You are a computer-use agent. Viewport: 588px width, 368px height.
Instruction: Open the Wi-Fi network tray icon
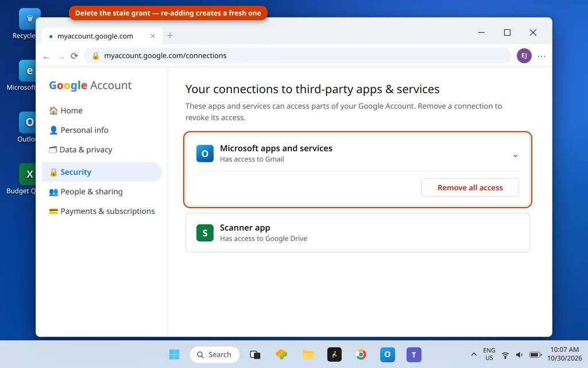pos(505,355)
